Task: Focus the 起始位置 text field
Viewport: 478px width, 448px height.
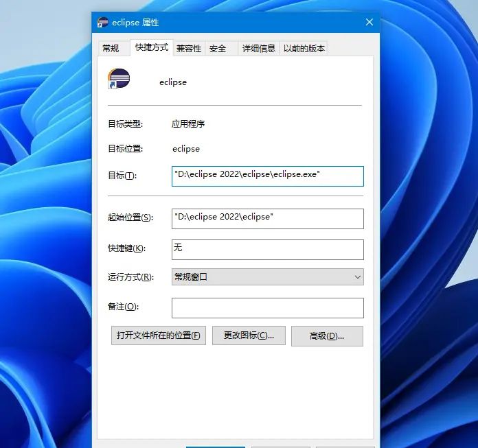Action: point(267,218)
